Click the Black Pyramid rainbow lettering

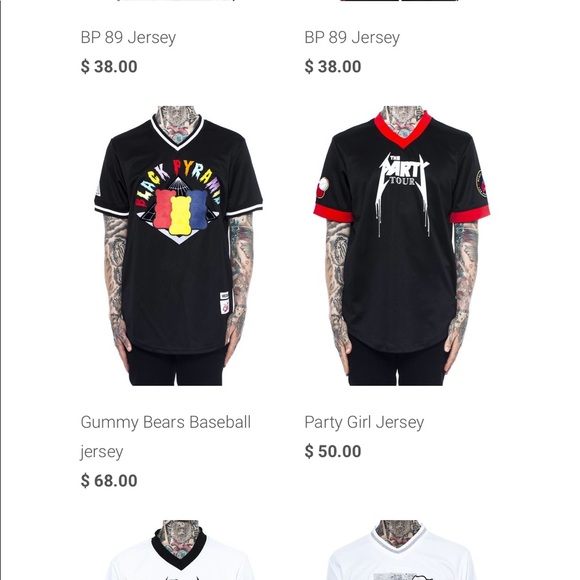pyautogui.click(x=178, y=181)
